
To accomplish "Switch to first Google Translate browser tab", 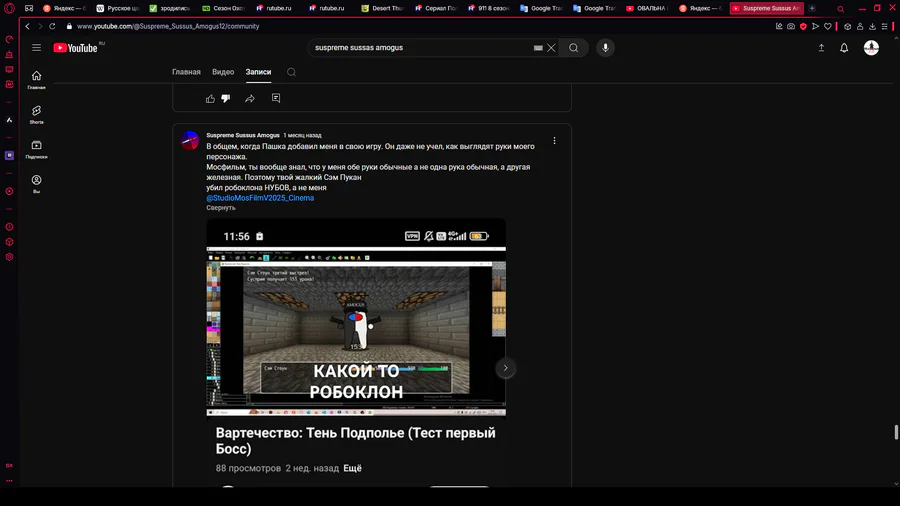I will coord(541,8).
